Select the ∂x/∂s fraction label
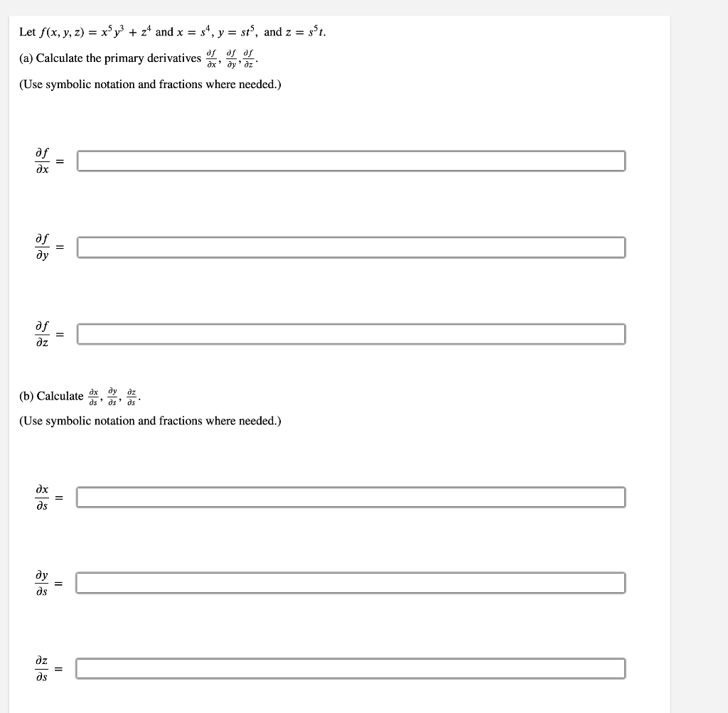 tap(41, 497)
